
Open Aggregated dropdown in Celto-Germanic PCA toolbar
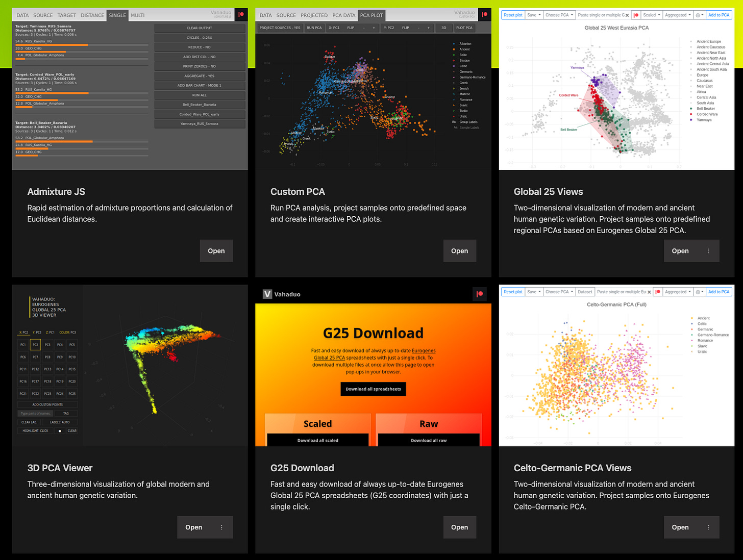pos(678,292)
